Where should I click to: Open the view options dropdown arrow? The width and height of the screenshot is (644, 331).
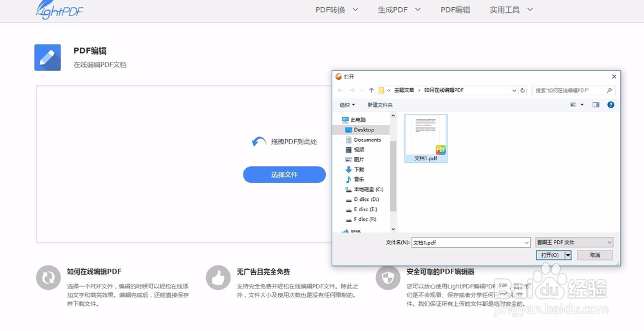(582, 105)
